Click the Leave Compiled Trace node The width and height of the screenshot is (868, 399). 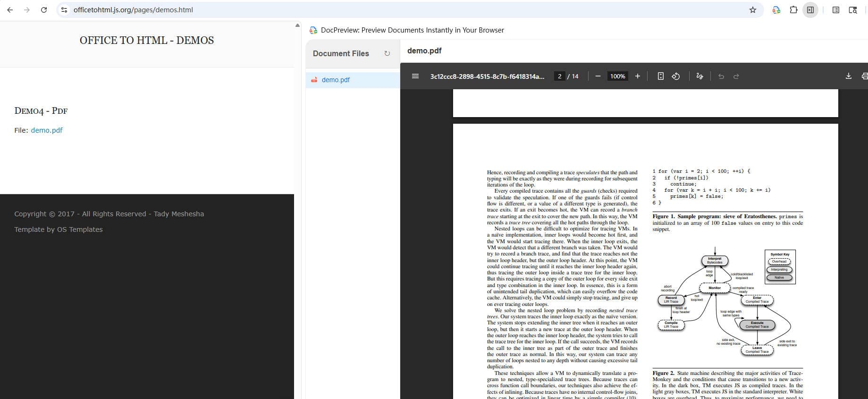coord(757,349)
